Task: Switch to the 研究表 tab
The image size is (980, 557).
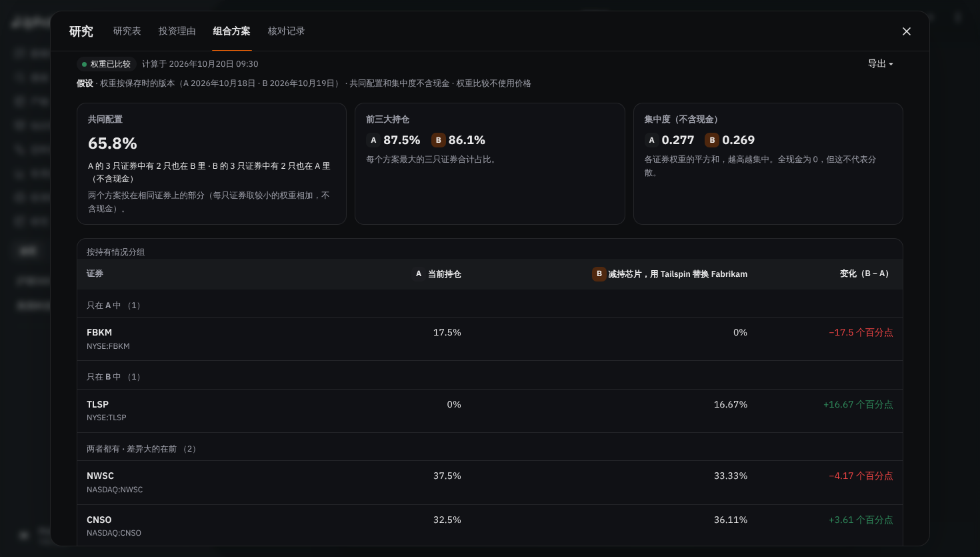Action: pos(127,31)
